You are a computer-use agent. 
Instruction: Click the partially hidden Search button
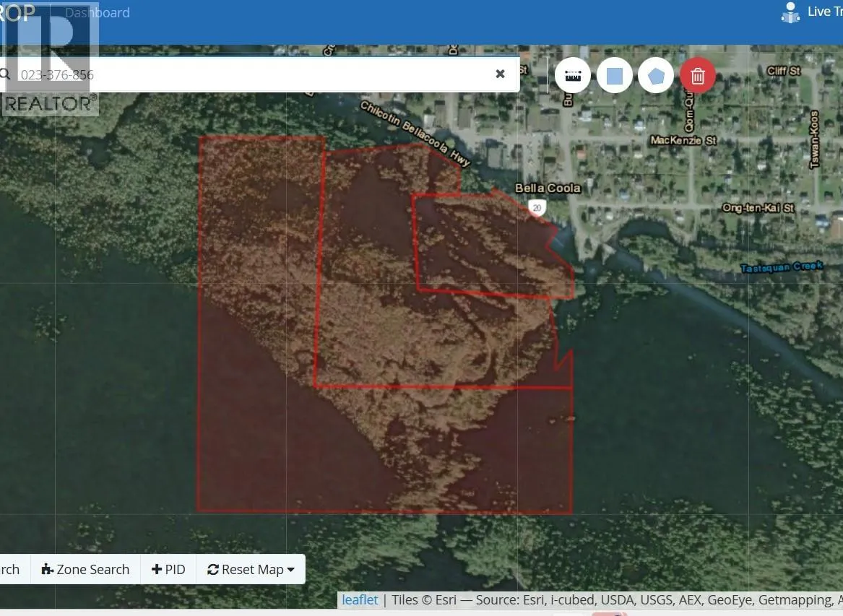(x=10, y=570)
